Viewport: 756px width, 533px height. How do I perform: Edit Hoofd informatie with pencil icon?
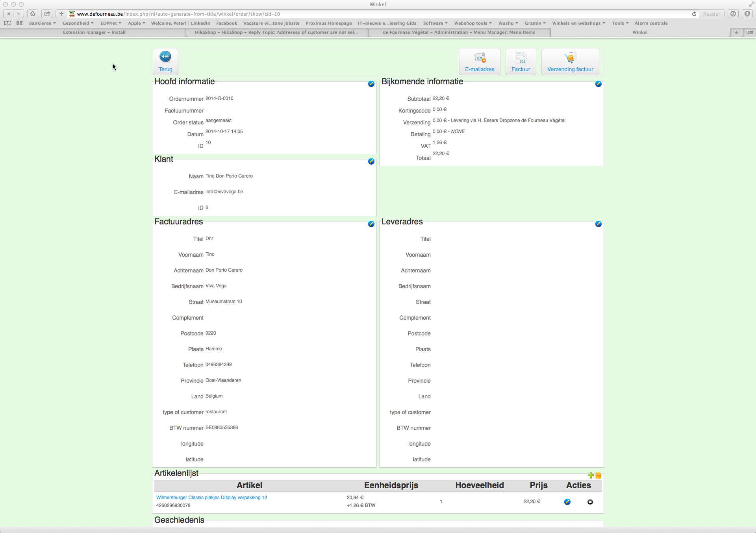(371, 84)
